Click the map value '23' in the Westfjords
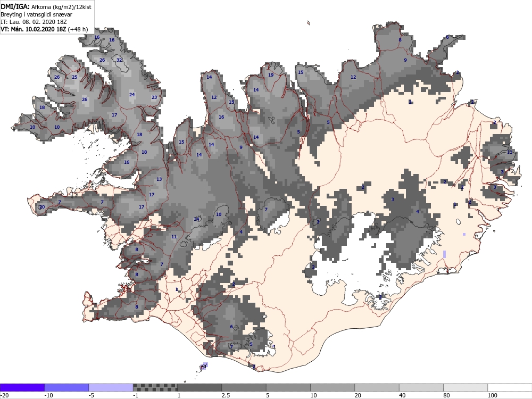This screenshot has height=399, width=532. coord(154,97)
